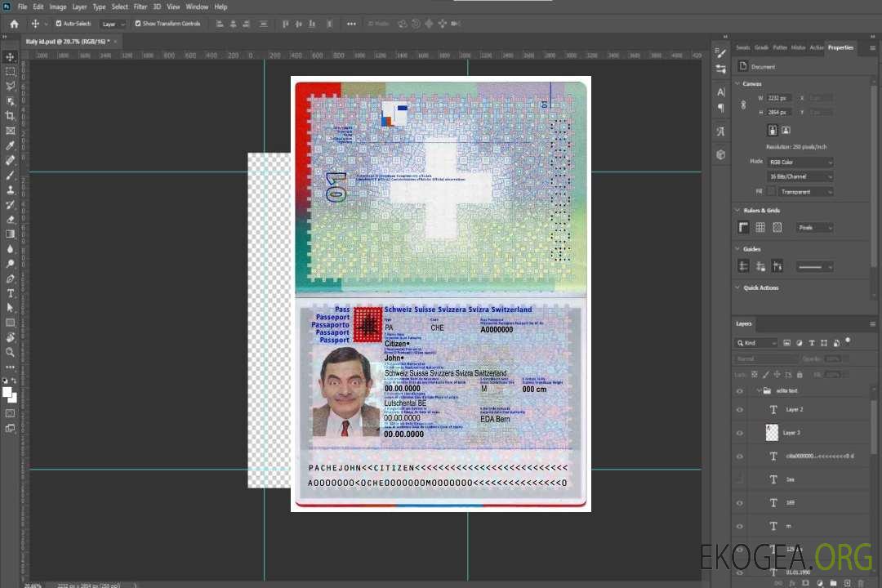Toggle the Show Transform Controls checkbox

click(x=138, y=24)
